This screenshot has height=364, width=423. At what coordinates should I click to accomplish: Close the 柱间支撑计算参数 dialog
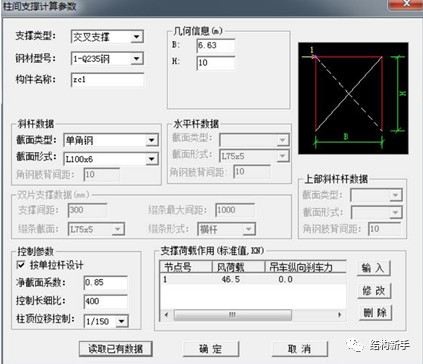[406, 4]
